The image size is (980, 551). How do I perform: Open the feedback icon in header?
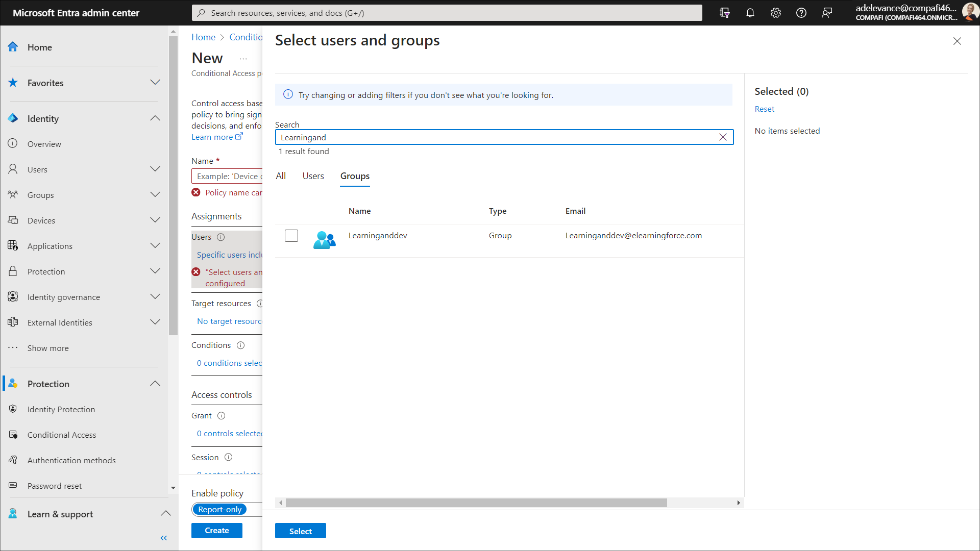[x=827, y=13]
